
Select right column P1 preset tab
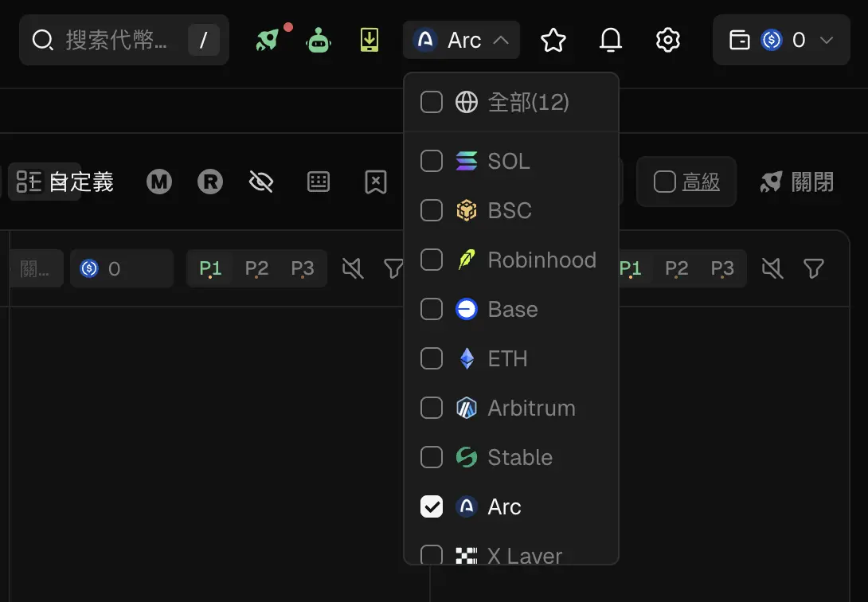(630, 268)
